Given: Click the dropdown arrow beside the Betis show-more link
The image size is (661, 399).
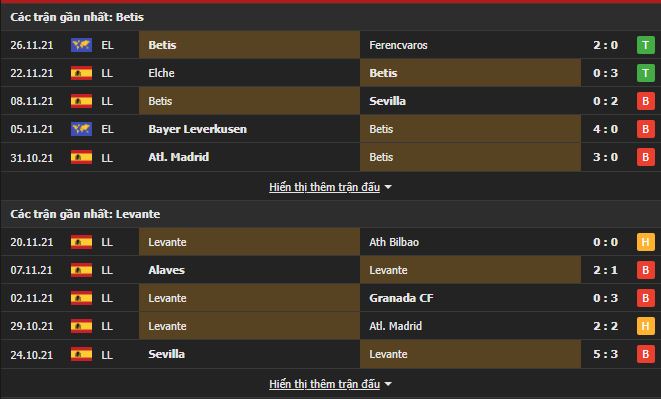Looking at the screenshot, I should tap(388, 187).
